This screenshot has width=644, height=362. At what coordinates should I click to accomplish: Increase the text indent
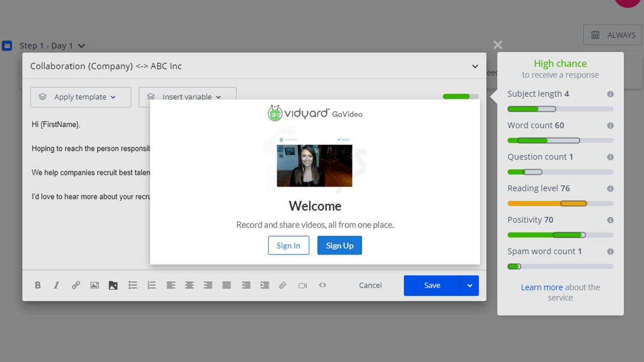[x=265, y=285]
